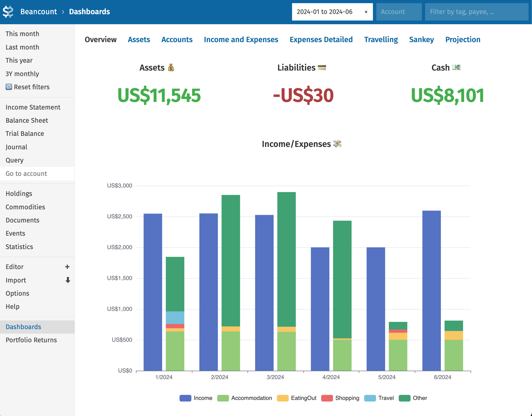Click the 1/2024 Travel bar segment
Screen dimensions: 532x416
coord(175,318)
